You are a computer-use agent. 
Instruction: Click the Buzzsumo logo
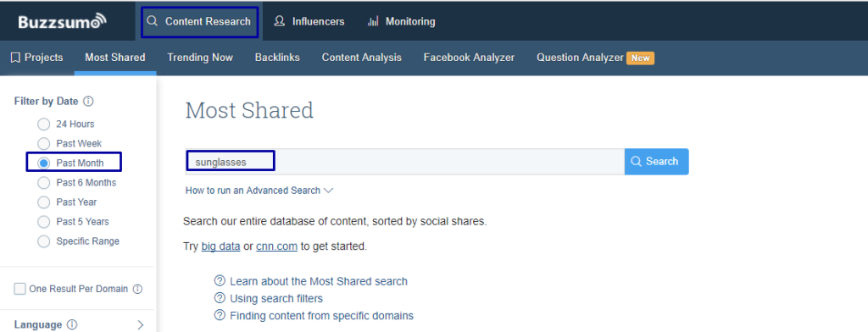pyautogui.click(x=61, y=21)
